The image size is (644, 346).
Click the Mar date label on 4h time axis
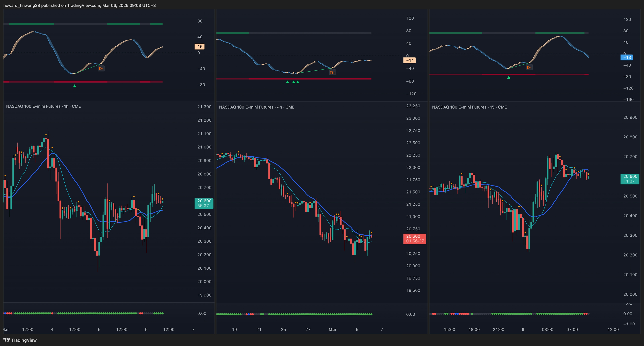[332, 330]
